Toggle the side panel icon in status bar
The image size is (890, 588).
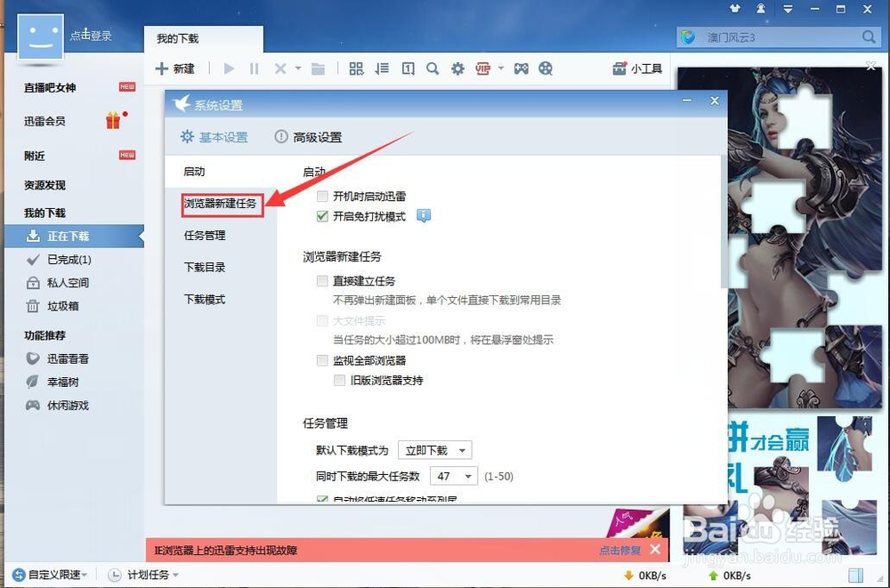point(856,575)
